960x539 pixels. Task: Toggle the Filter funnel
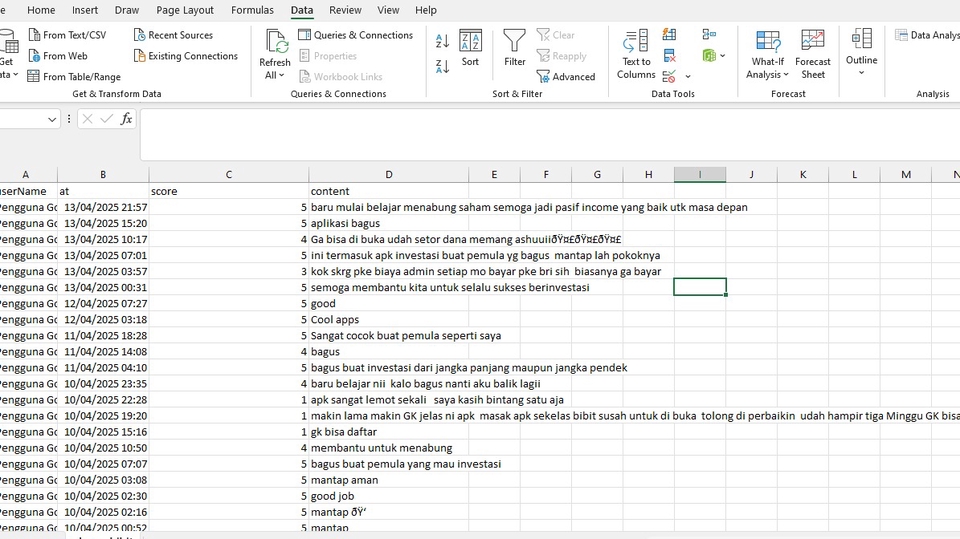click(x=514, y=48)
